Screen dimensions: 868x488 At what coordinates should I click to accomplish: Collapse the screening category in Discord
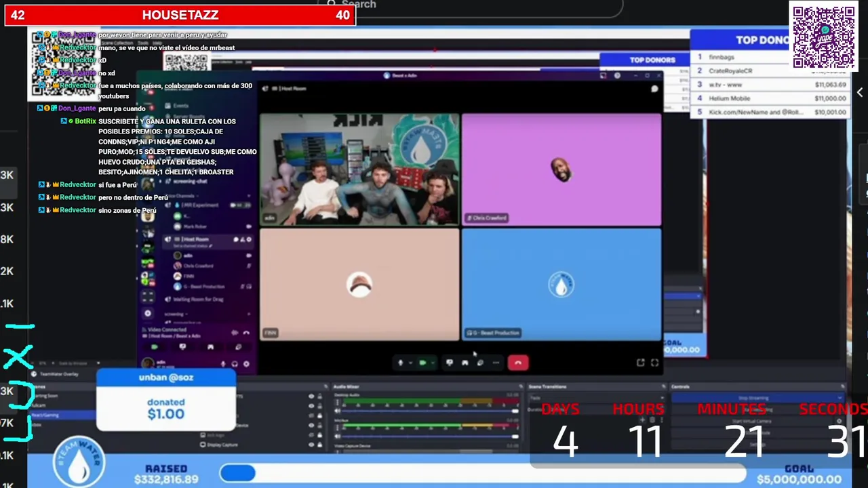(x=175, y=314)
